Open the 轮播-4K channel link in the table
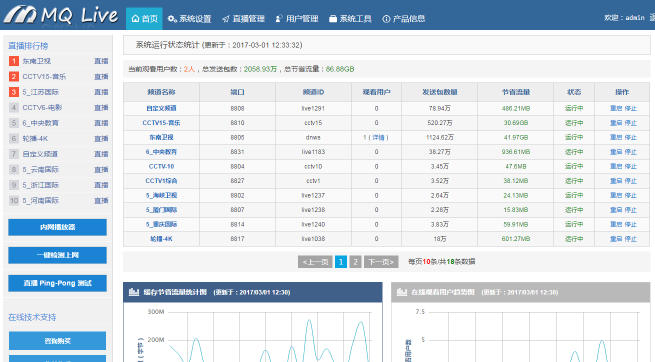 (161, 239)
